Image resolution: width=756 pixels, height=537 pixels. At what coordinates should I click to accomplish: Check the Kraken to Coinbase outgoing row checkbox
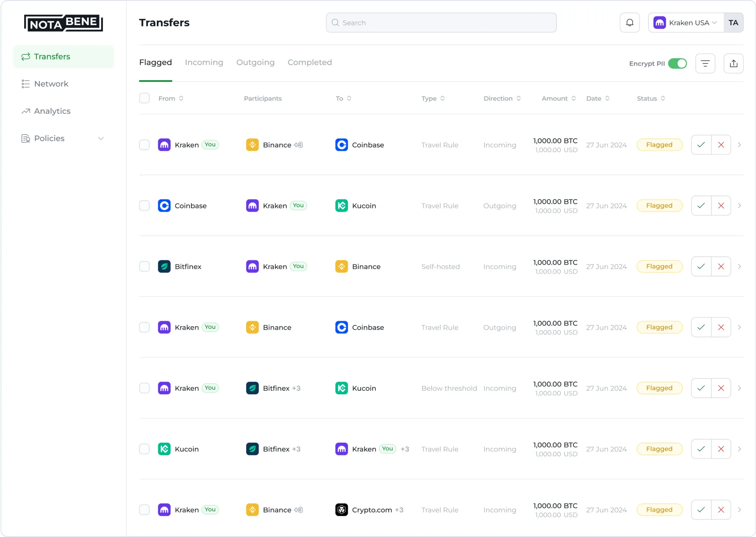tap(145, 327)
